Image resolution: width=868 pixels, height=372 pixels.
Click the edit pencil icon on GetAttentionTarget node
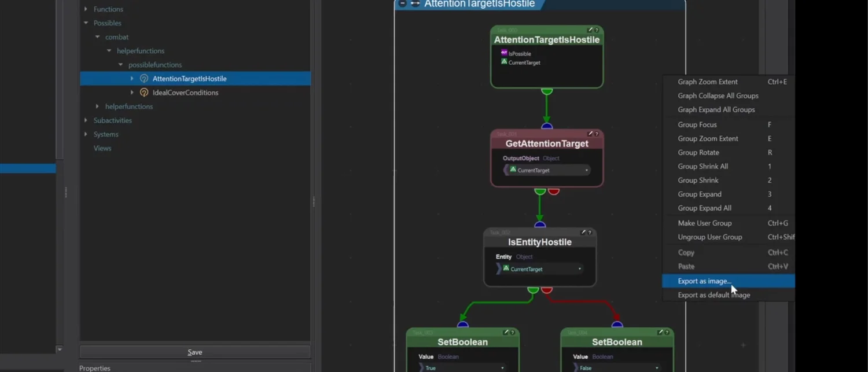point(590,134)
